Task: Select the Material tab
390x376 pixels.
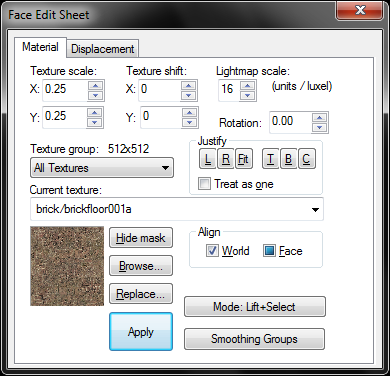Action: [40, 47]
